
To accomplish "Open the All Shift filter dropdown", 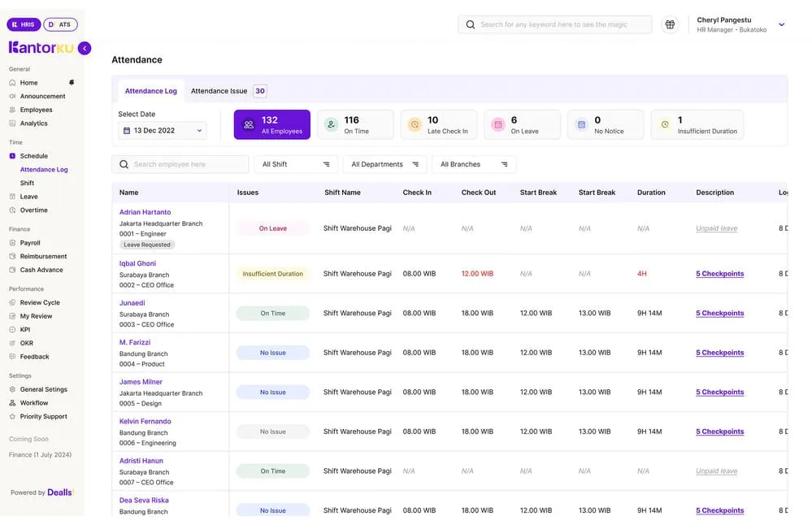I will [x=296, y=163].
